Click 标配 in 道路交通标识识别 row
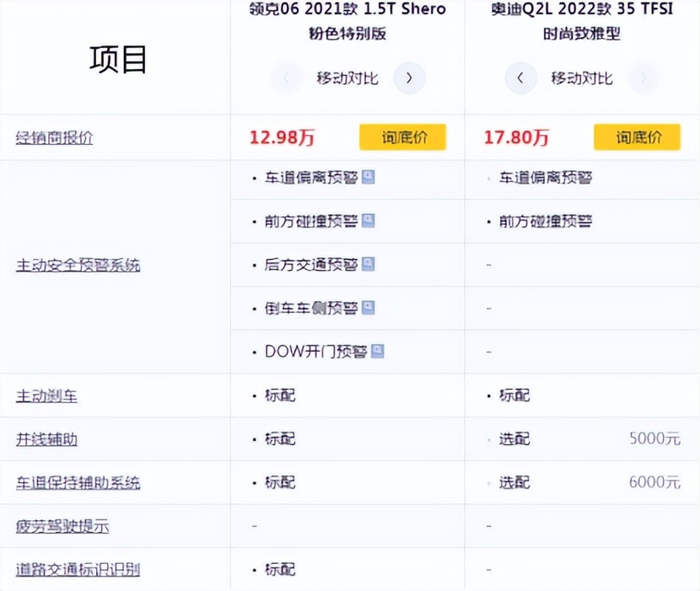 [280, 570]
